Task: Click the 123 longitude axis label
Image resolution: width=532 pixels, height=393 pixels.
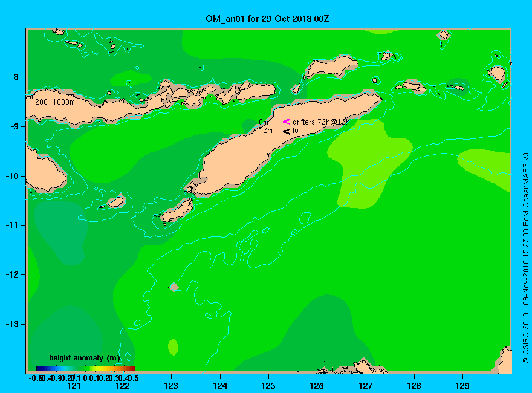Action: [171, 386]
